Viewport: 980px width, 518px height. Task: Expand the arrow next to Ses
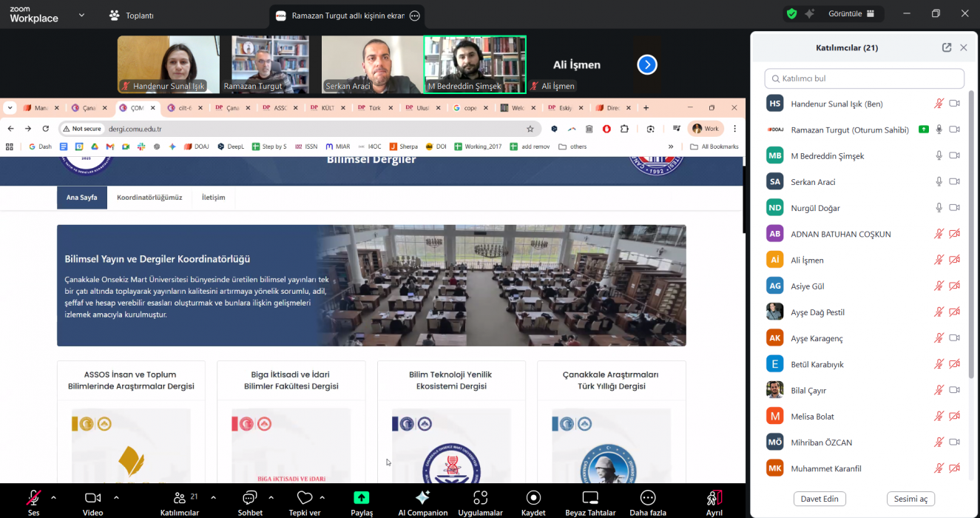[53, 497]
